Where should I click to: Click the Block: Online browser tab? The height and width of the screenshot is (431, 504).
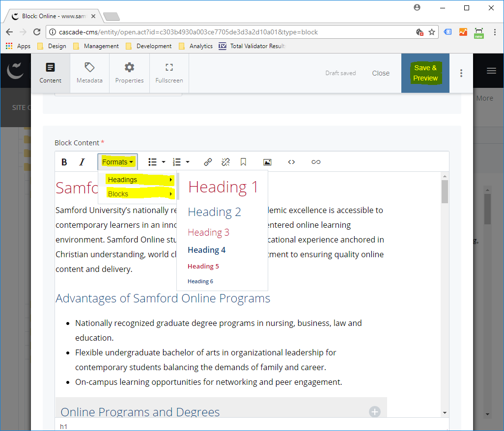53,16
